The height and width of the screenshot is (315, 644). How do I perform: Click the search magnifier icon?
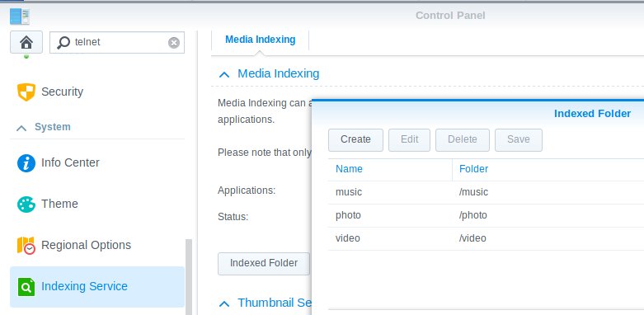click(x=63, y=42)
